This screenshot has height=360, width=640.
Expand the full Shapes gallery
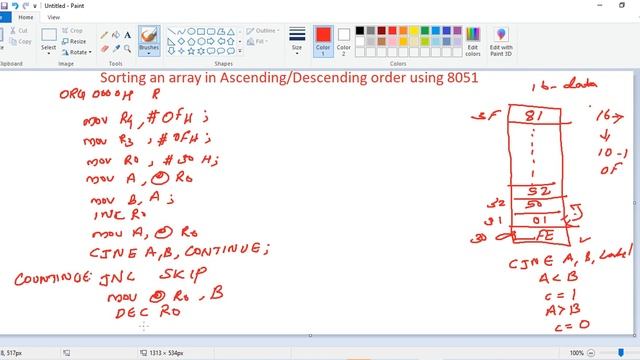click(240, 51)
